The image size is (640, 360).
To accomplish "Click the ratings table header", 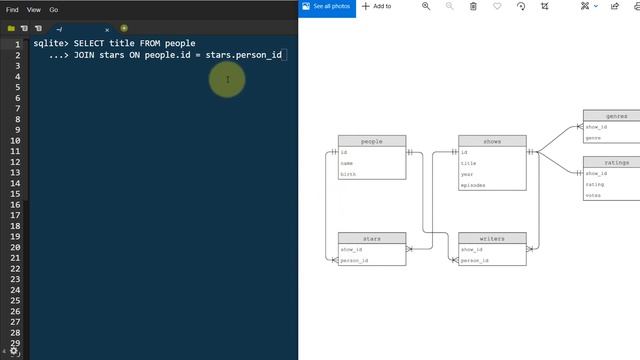I will pyautogui.click(x=612, y=162).
